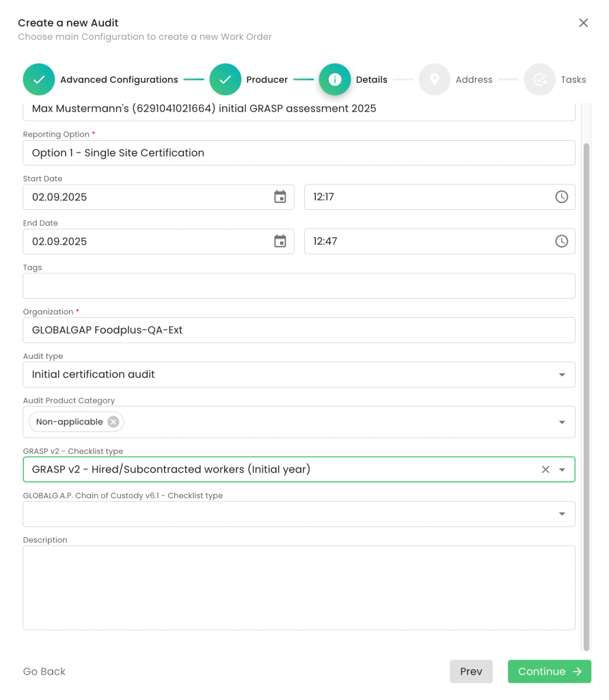This screenshot has width=609, height=700.
Task: Click the Go Back link
Action: [x=44, y=671]
